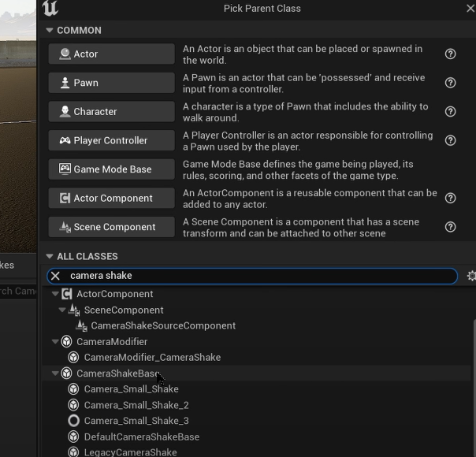Click the help icon for Scene Component

pyautogui.click(x=451, y=227)
